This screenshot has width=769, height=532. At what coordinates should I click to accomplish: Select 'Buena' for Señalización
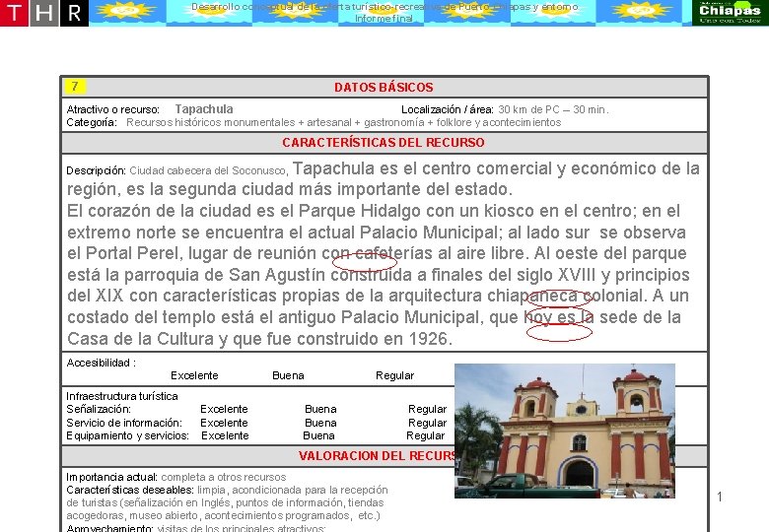pos(320,409)
